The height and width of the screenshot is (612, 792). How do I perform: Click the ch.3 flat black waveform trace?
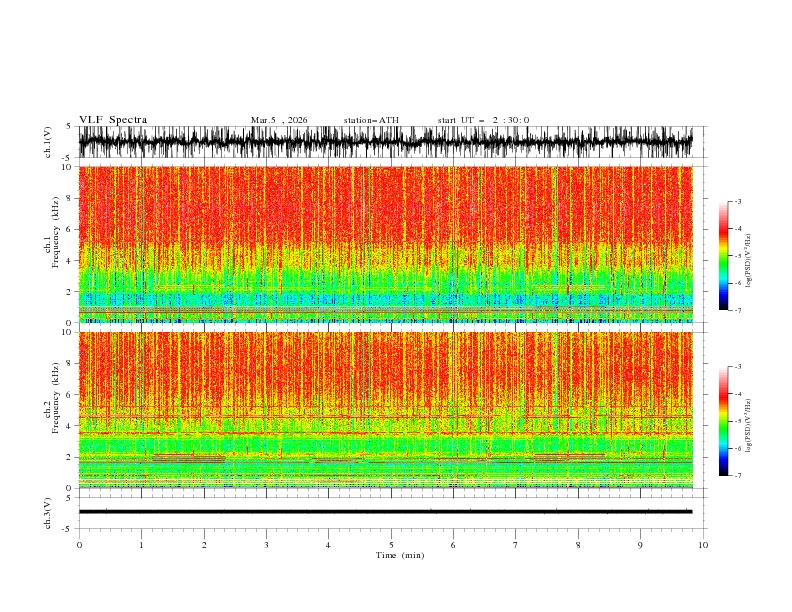tap(385, 512)
